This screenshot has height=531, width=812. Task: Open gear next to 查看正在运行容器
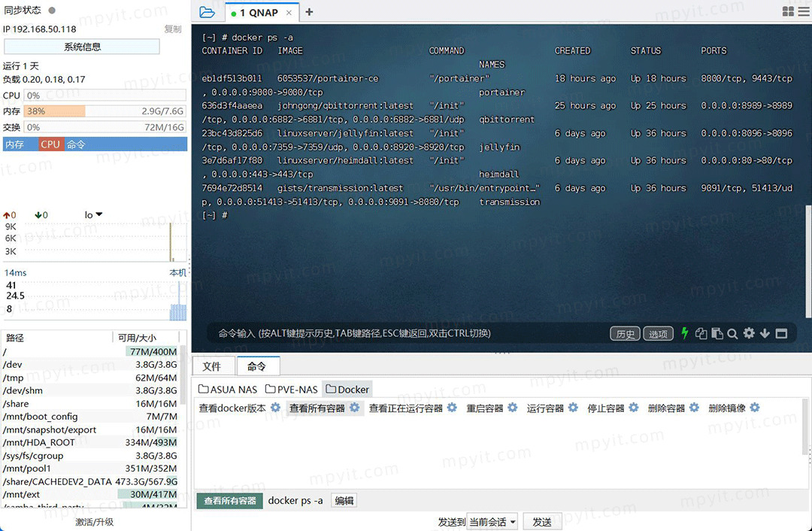tap(452, 408)
